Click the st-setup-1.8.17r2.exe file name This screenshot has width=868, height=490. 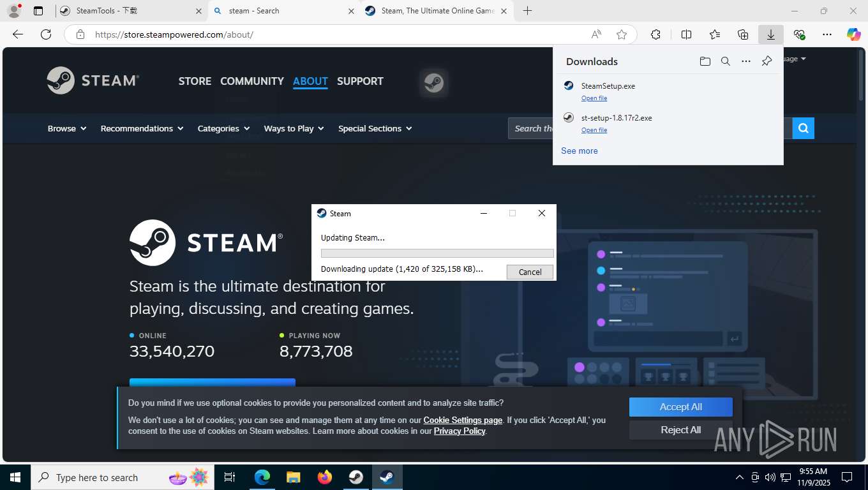point(617,118)
